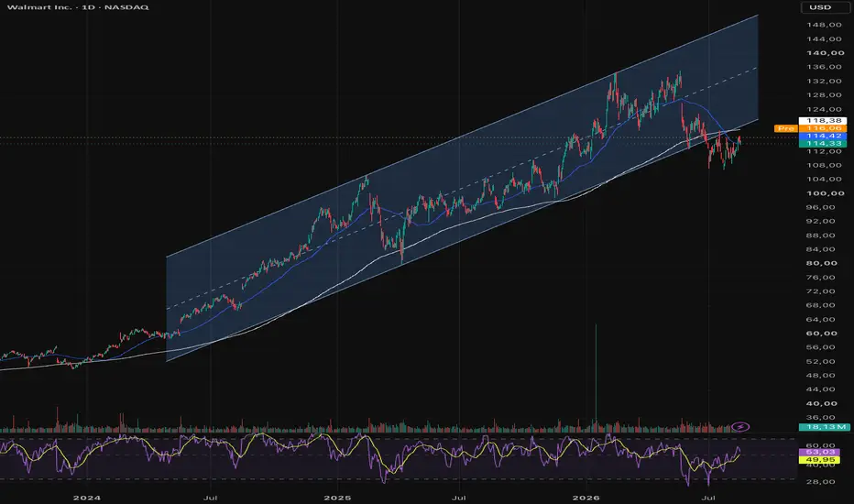Click the 2025 label on time axis
Viewport: 854px width, 504px height.
click(337, 498)
